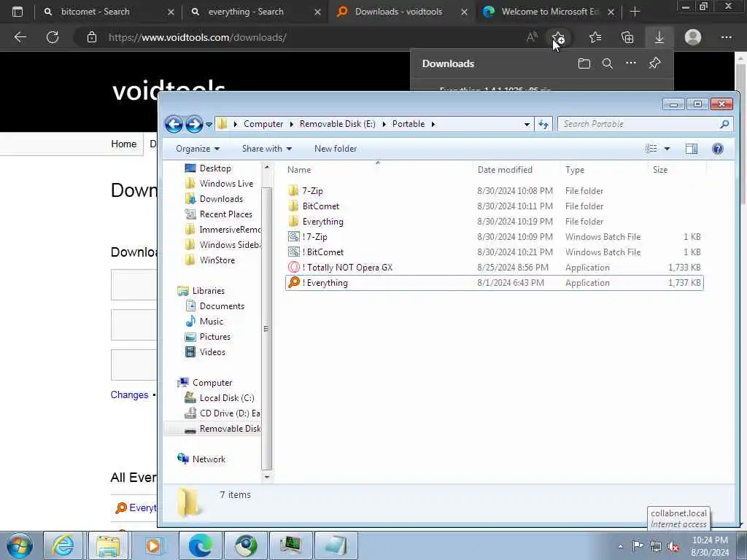Select the BitComet folder
The height and width of the screenshot is (560, 747).
click(x=321, y=206)
